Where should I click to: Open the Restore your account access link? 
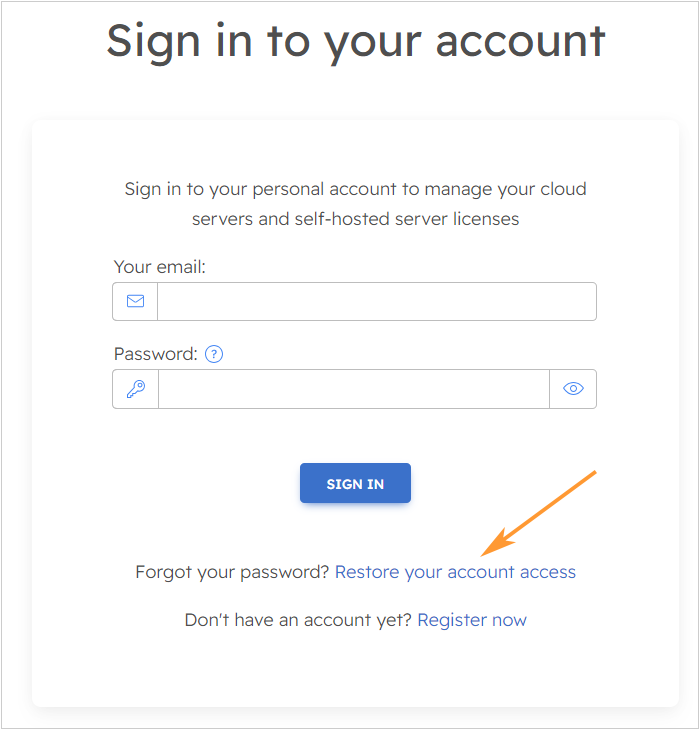point(455,572)
